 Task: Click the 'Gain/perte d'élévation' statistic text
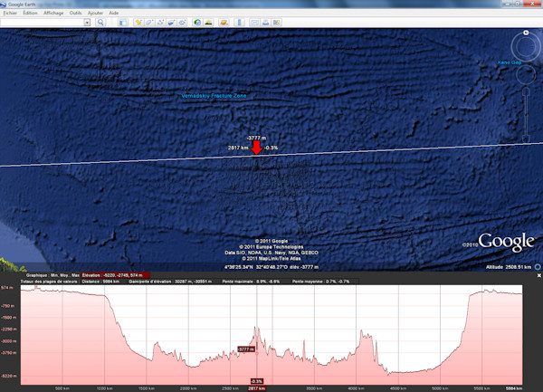coord(170,282)
